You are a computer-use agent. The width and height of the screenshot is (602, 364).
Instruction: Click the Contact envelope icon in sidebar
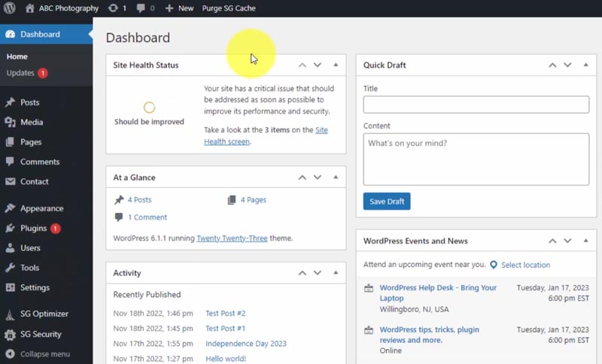click(11, 181)
